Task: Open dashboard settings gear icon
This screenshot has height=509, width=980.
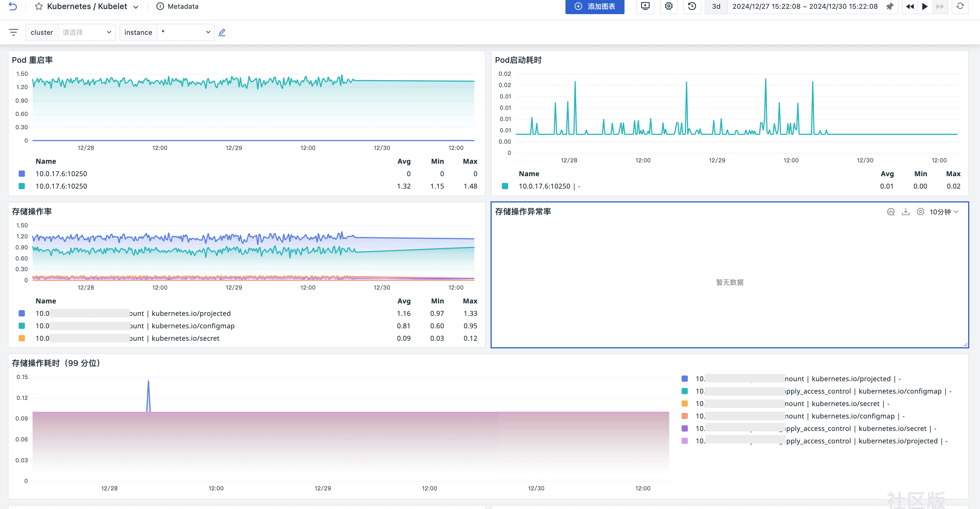Action: coord(669,7)
